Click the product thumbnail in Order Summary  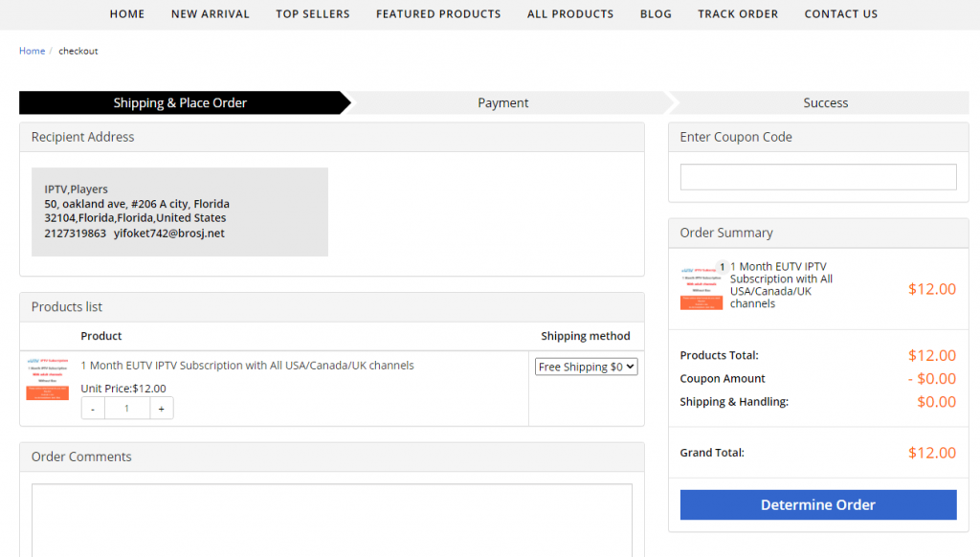[702, 288]
